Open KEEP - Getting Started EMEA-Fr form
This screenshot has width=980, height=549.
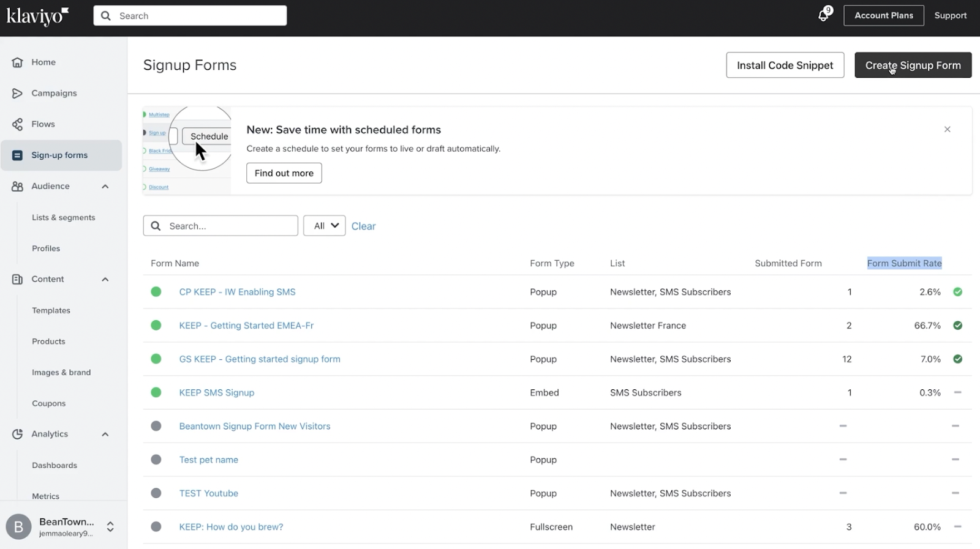click(x=246, y=326)
